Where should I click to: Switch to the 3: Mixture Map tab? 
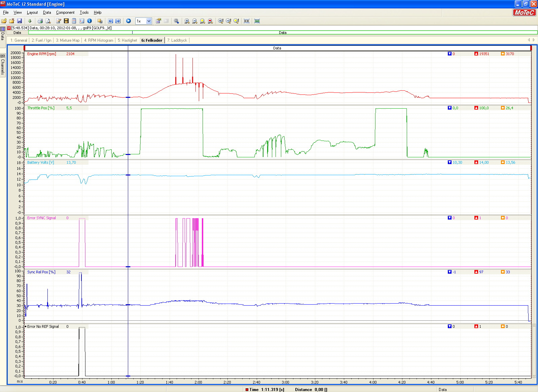click(68, 40)
